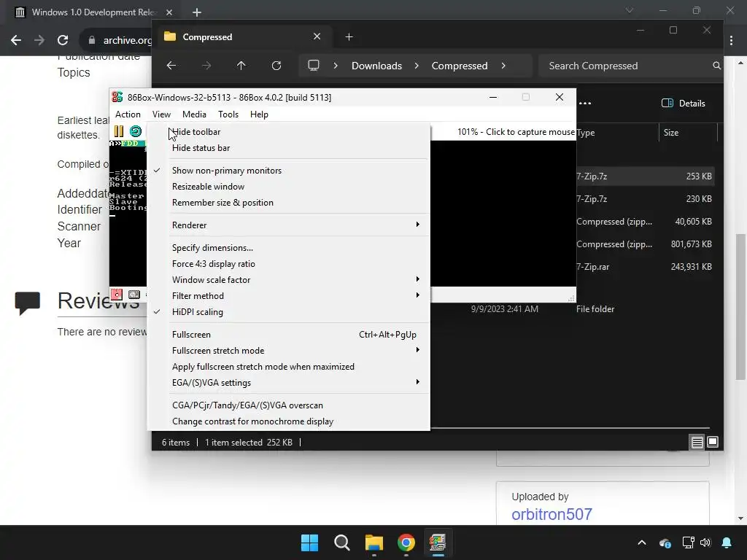
Task: Open orbitron507 uploader link
Action: click(x=551, y=514)
